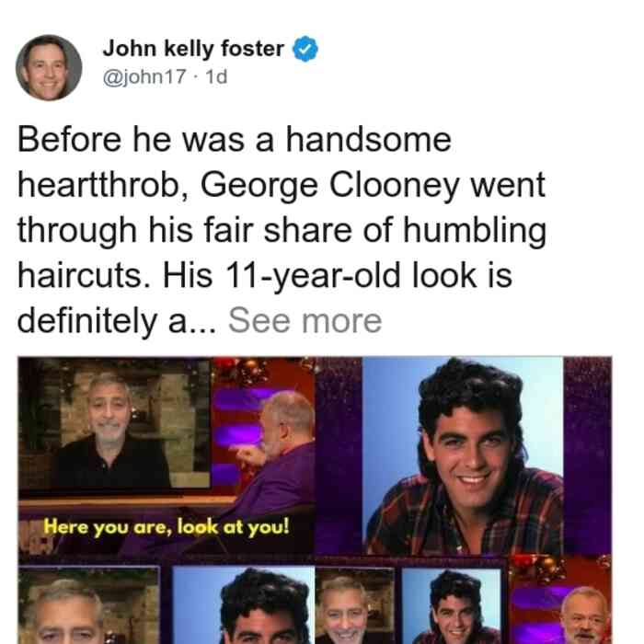Click the 1d post timestamp
The image size is (644, 644).
(216, 76)
